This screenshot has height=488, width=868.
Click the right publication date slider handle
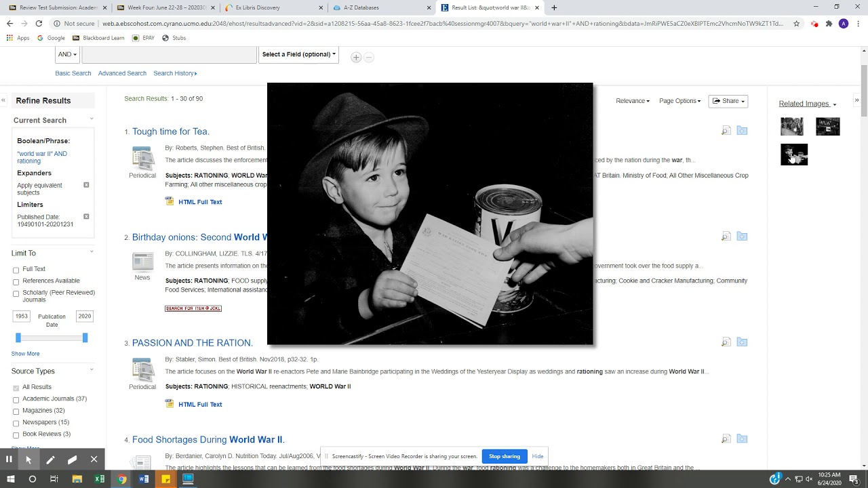[x=85, y=338]
